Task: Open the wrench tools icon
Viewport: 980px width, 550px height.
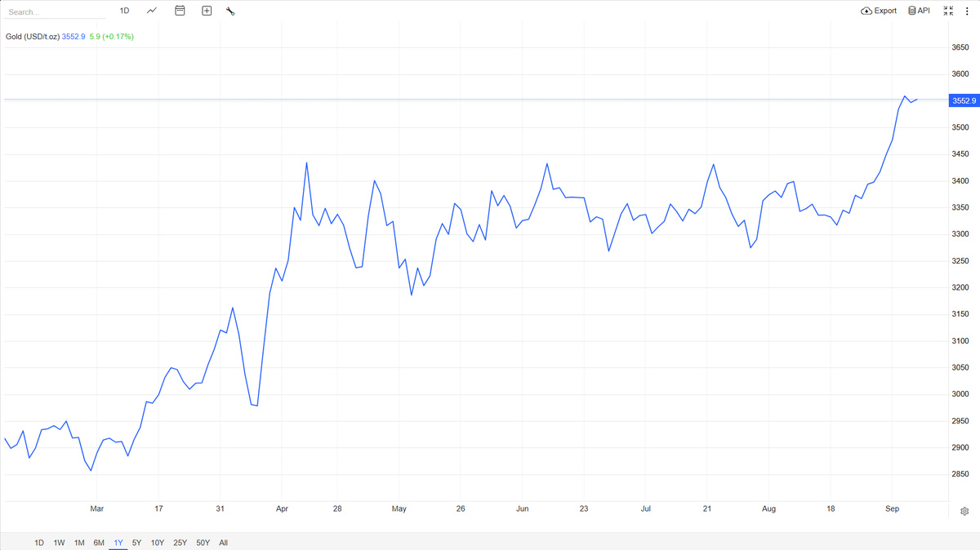Action: coord(230,11)
